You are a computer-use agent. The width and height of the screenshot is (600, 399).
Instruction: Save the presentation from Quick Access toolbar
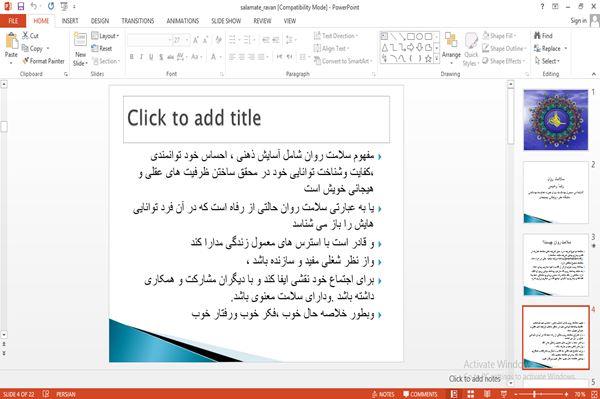pyautogui.click(x=21, y=7)
